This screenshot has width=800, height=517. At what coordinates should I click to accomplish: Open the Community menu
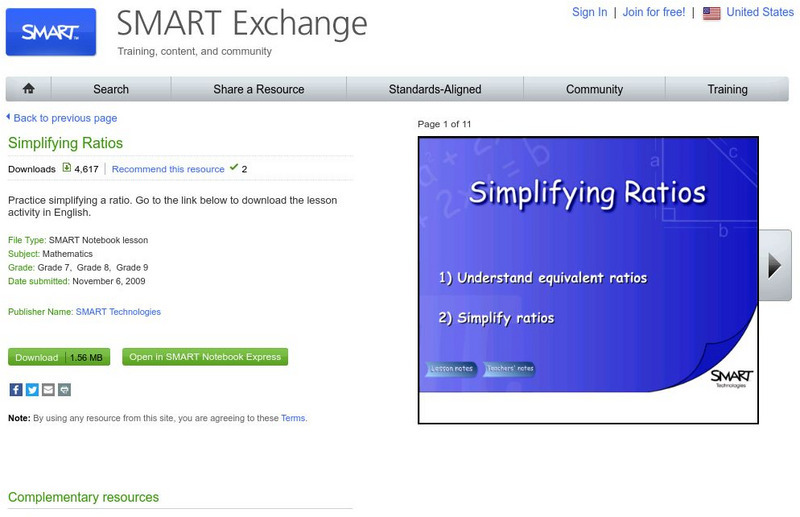594,89
